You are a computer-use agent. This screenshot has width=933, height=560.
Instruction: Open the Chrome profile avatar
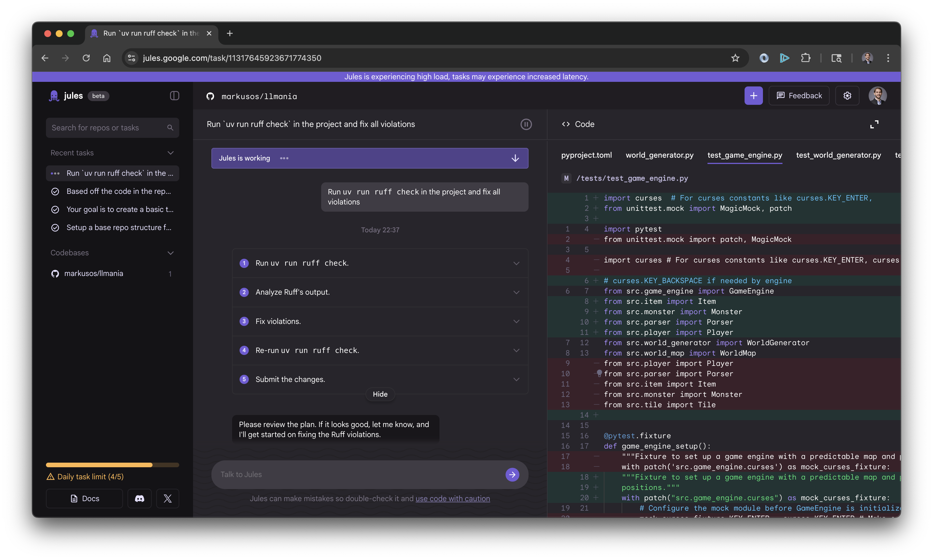[x=867, y=58]
